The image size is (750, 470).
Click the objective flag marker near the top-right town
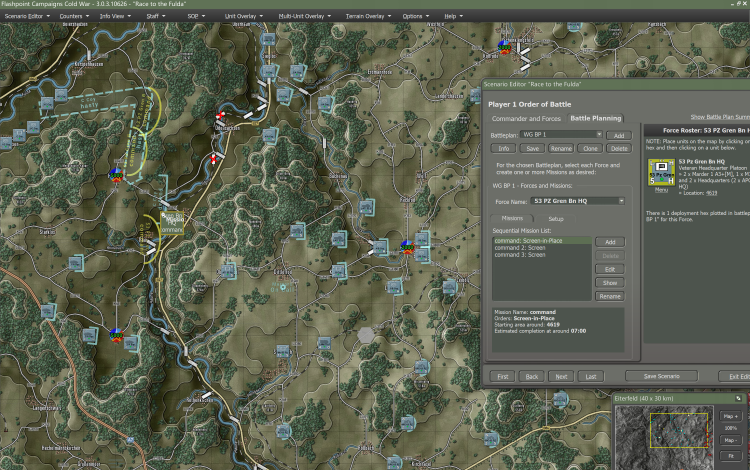[504, 47]
